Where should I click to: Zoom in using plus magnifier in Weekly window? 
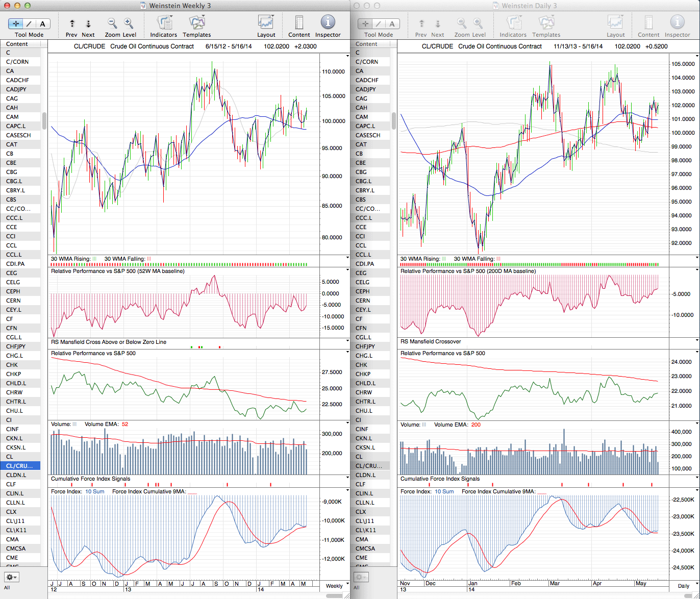129,23
